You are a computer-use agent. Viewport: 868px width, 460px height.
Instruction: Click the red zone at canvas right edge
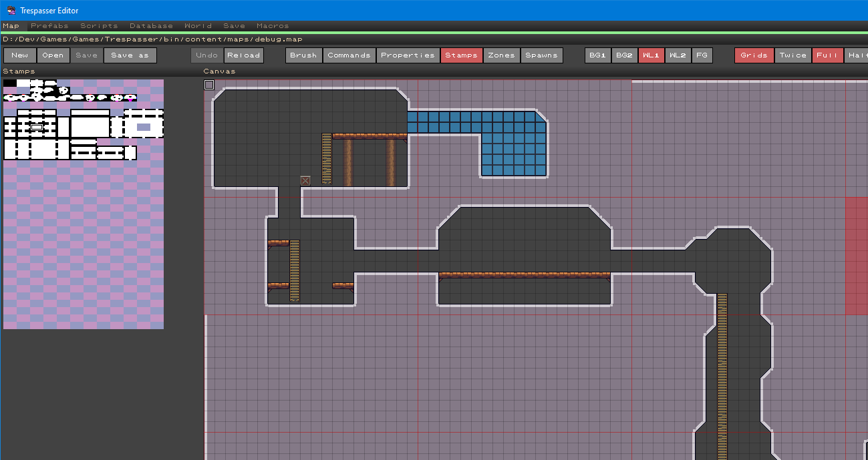(857, 255)
